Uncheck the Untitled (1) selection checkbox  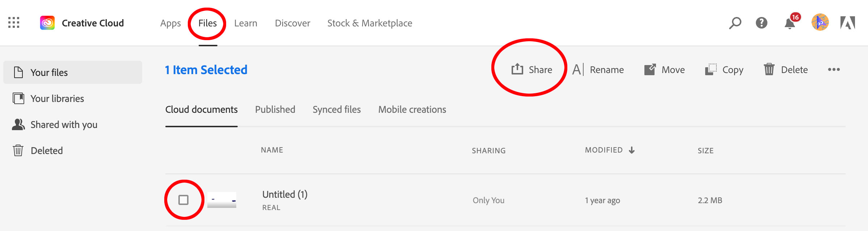point(185,200)
